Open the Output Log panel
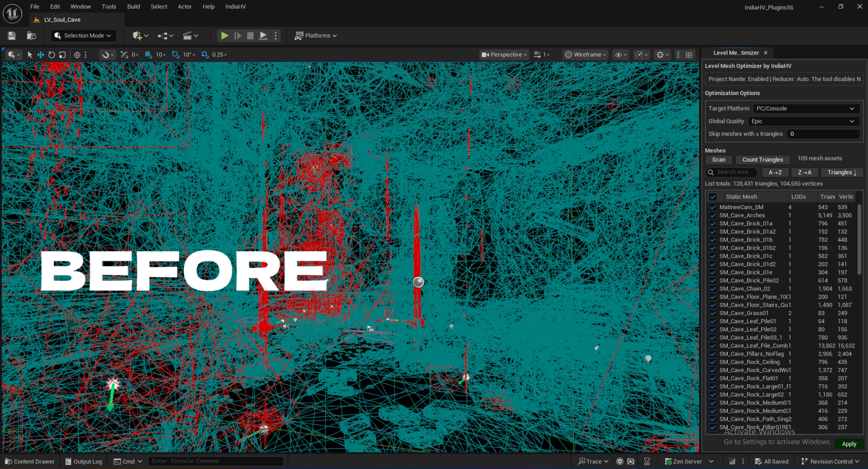Screen dimensions: 868x469 click(x=84, y=461)
